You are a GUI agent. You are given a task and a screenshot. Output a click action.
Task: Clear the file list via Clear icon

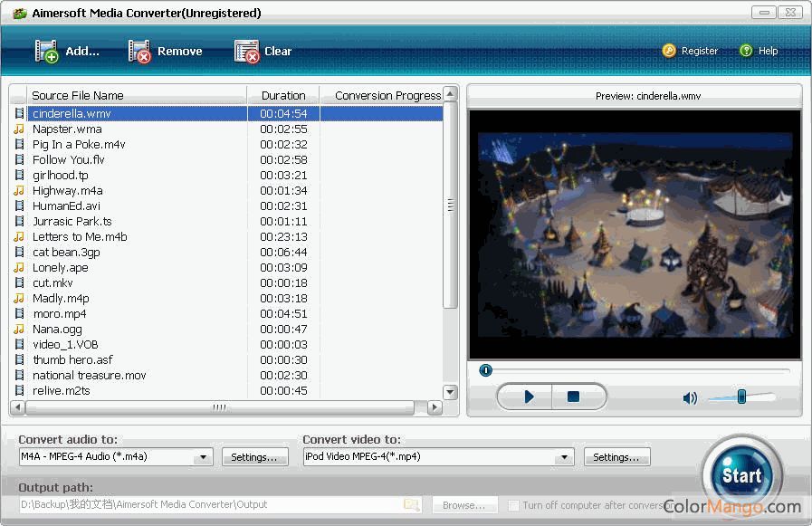pos(246,52)
